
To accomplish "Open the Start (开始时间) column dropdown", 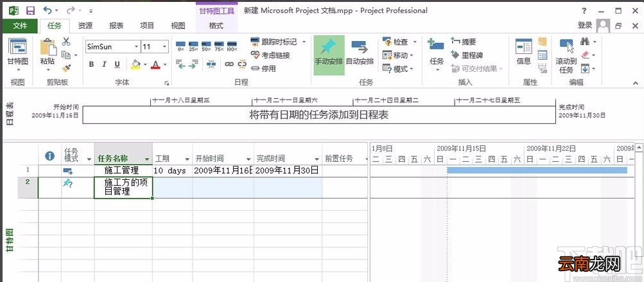I will (x=248, y=159).
